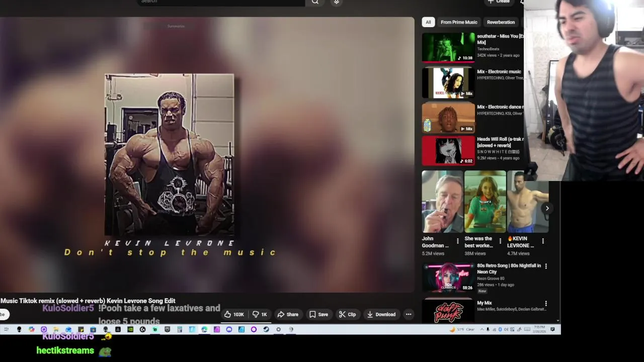Open options menu for KEVIN LEVRONE short
Screen dimensions: 644x362
[543, 241]
